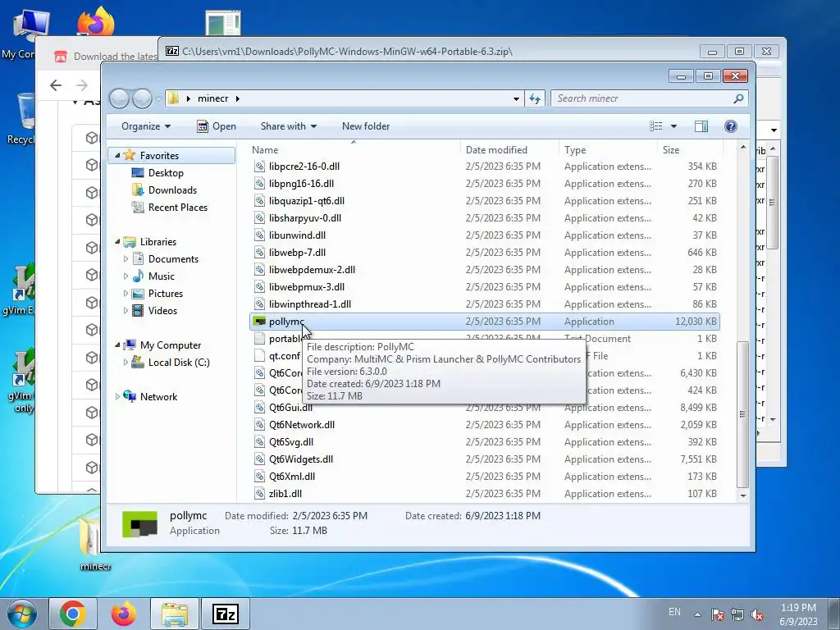Screen dimensions: 840x630
Task: Open Firefox from taskbar
Action: [x=123, y=614]
